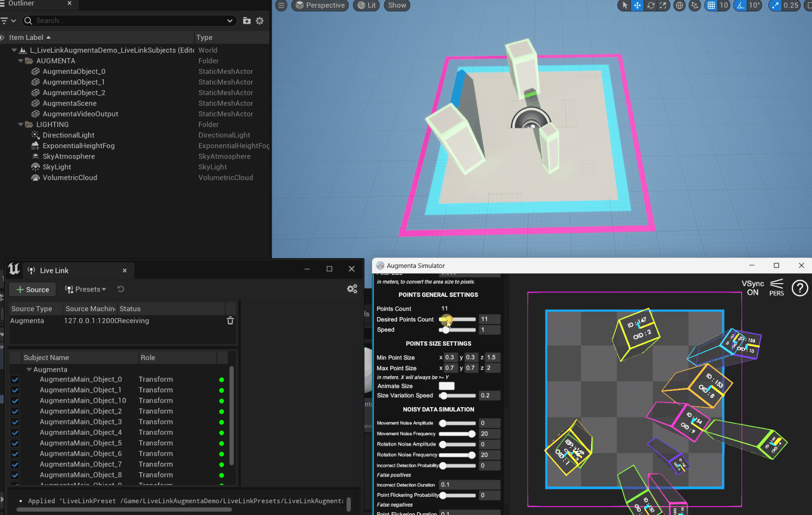Toggle surface snapping icon in viewport toolbar
Screen dimensions: 812x515
[695, 5]
